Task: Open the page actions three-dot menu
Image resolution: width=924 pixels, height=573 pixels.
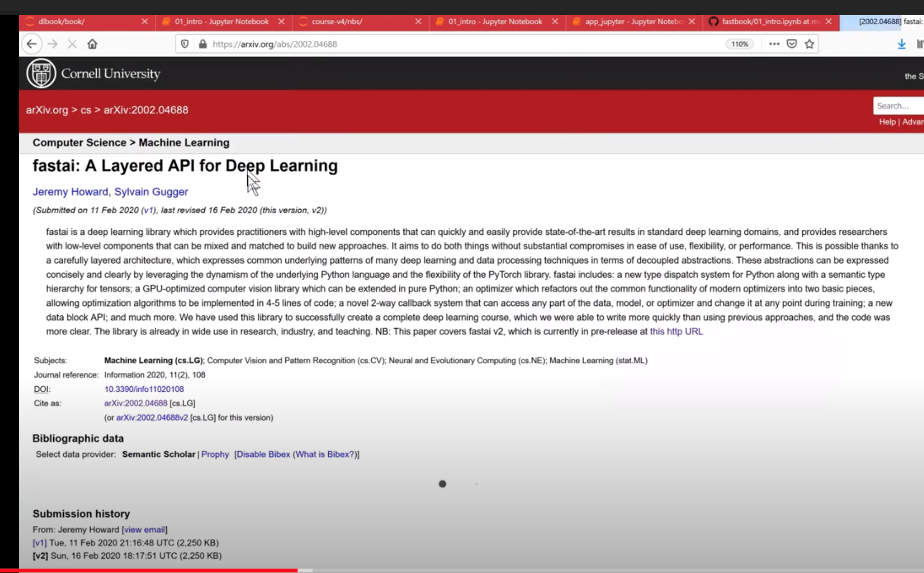Action: point(774,44)
